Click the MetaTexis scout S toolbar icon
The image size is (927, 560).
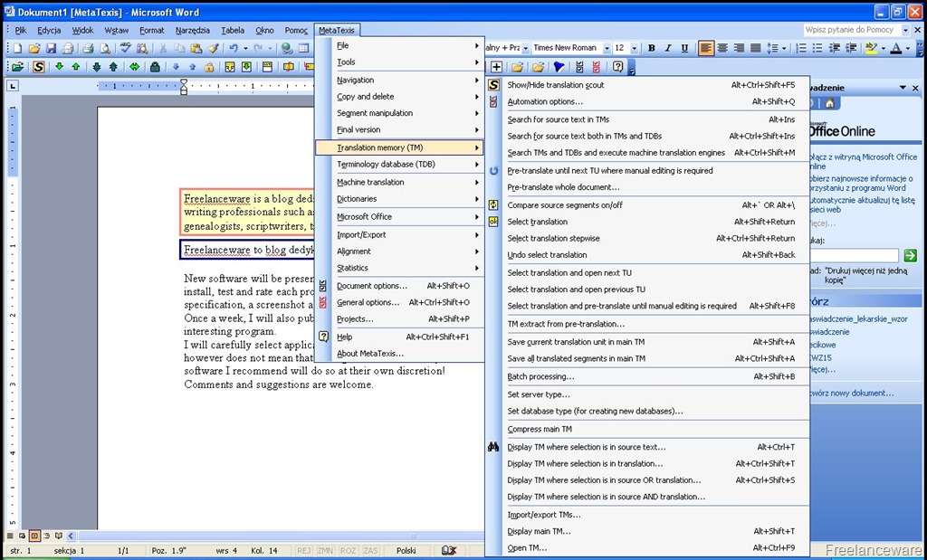tap(38, 67)
